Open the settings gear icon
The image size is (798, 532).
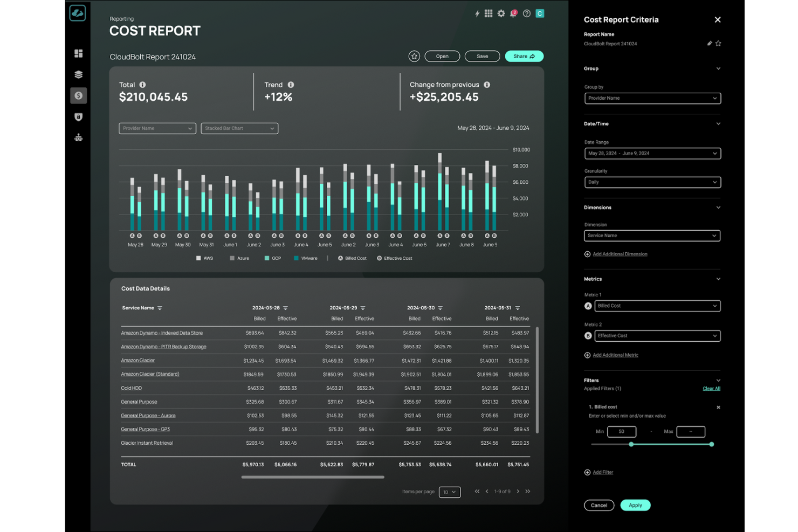tap(501, 13)
